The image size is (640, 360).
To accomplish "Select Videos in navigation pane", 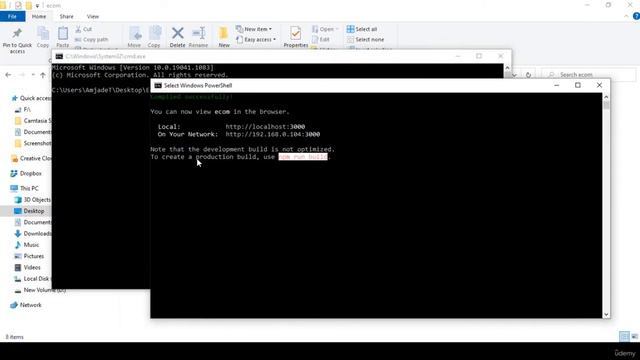I will 28,267.
